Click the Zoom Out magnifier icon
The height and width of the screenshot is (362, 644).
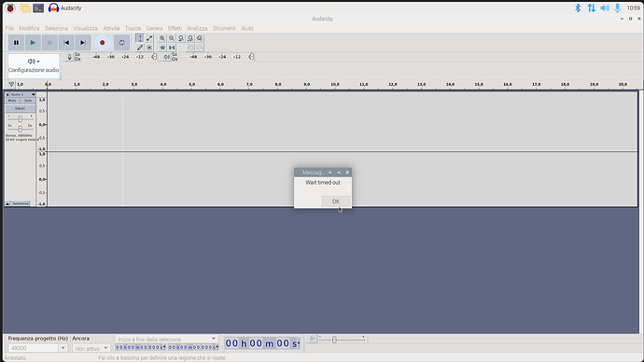(172, 38)
